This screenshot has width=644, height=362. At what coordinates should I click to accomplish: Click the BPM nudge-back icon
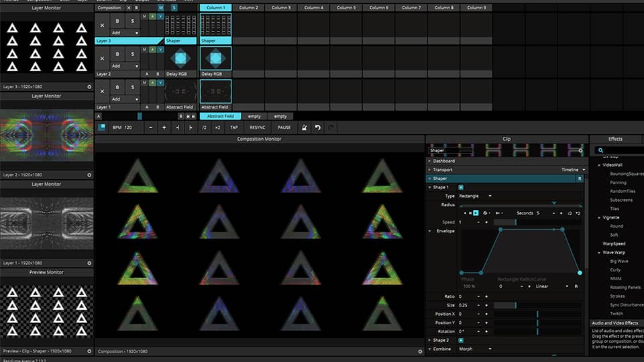177,127
